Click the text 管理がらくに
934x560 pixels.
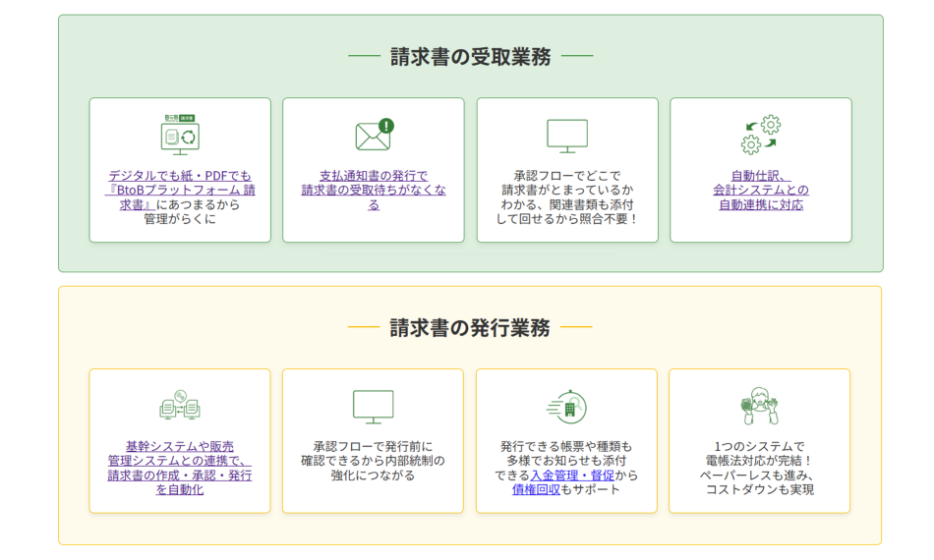point(180,219)
